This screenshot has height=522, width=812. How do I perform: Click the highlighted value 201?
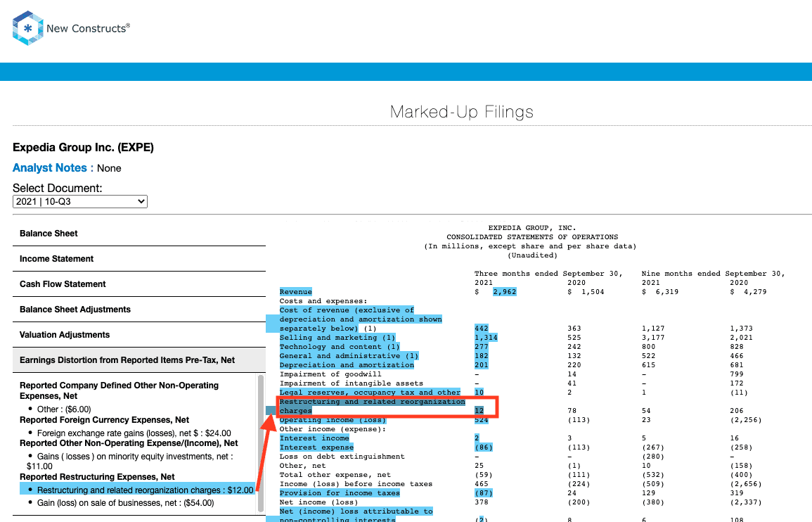click(482, 365)
